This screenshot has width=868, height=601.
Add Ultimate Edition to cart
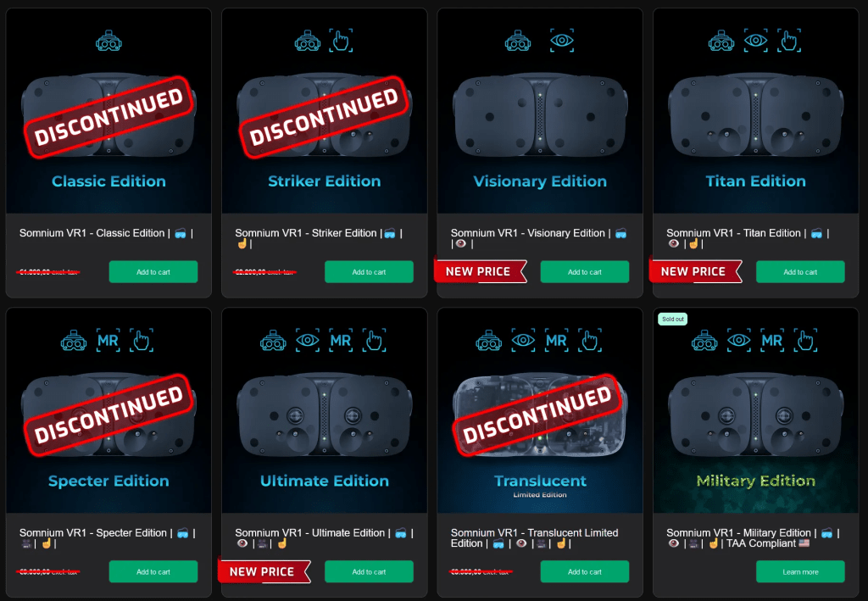pyautogui.click(x=369, y=571)
